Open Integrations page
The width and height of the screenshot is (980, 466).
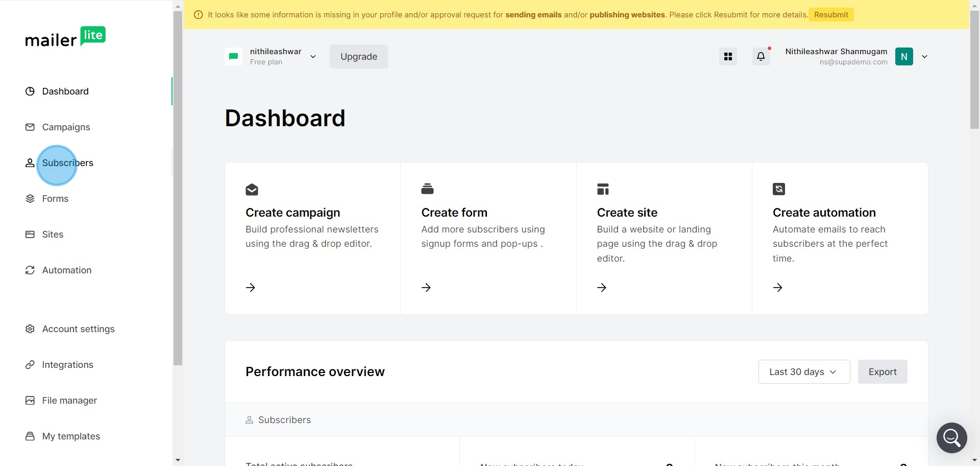click(x=67, y=365)
